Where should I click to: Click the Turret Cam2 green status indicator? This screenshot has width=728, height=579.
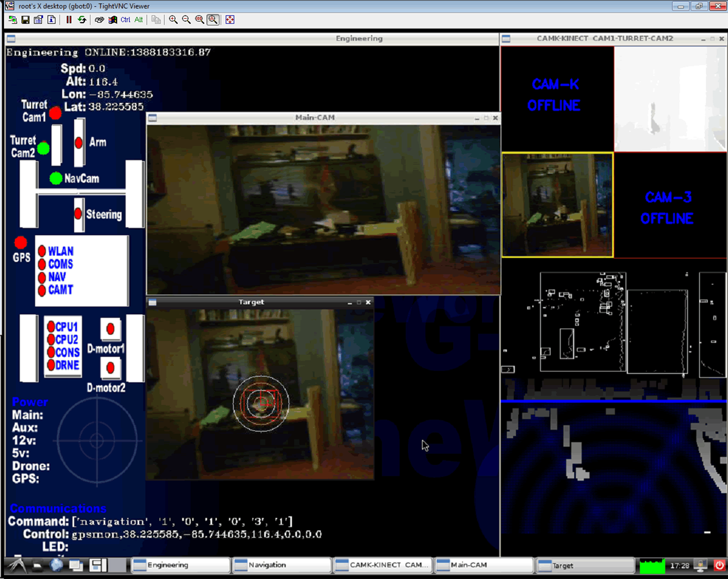click(43, 148)
